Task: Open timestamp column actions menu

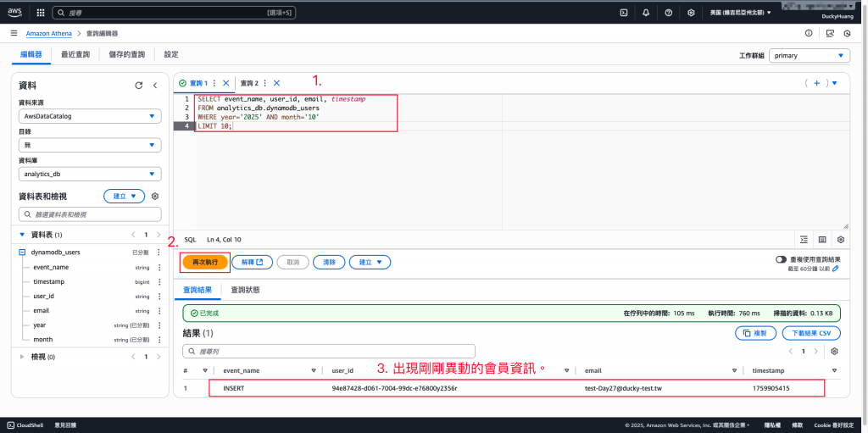Action: 159,282
